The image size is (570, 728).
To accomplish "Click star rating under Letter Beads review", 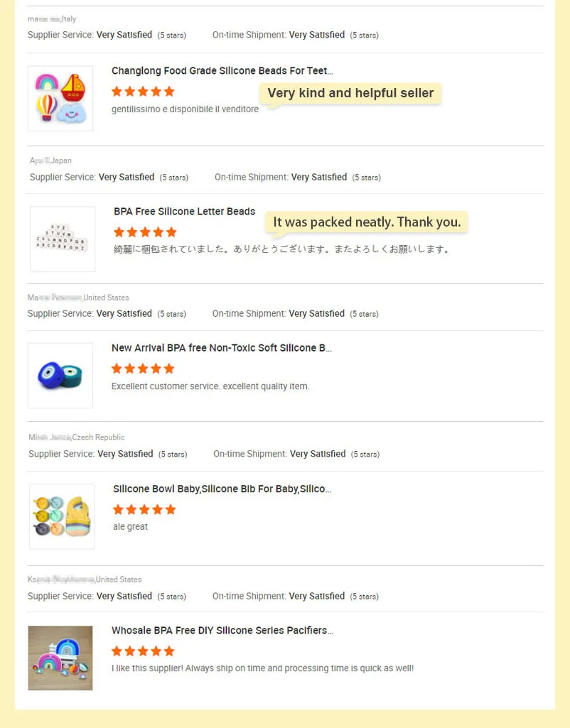I will [x=146, y=232].
